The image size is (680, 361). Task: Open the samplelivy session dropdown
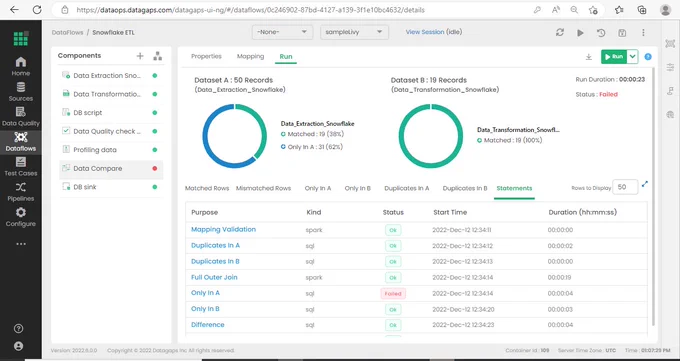(354, 32)
